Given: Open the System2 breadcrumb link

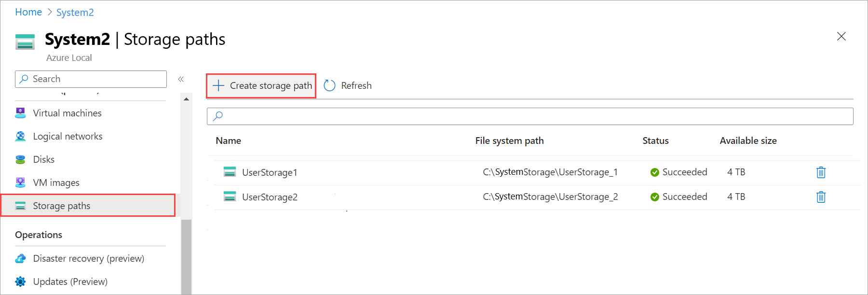Looking at the screenshot, I should [x=75, y=13].
